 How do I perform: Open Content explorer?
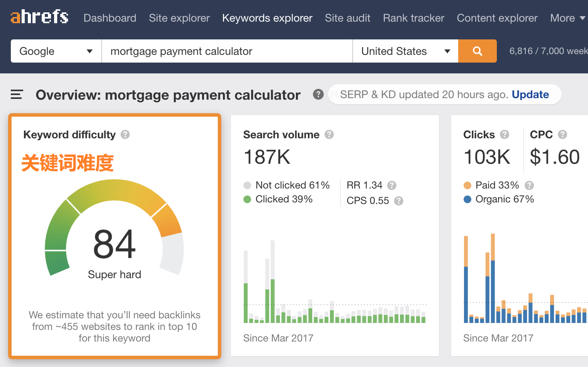(x=497, y=18)
